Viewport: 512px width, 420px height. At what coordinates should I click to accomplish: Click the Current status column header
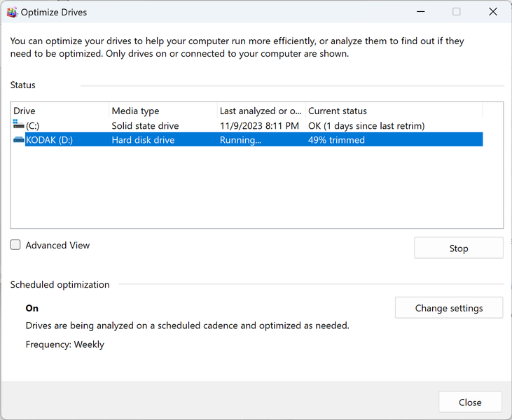394,111
